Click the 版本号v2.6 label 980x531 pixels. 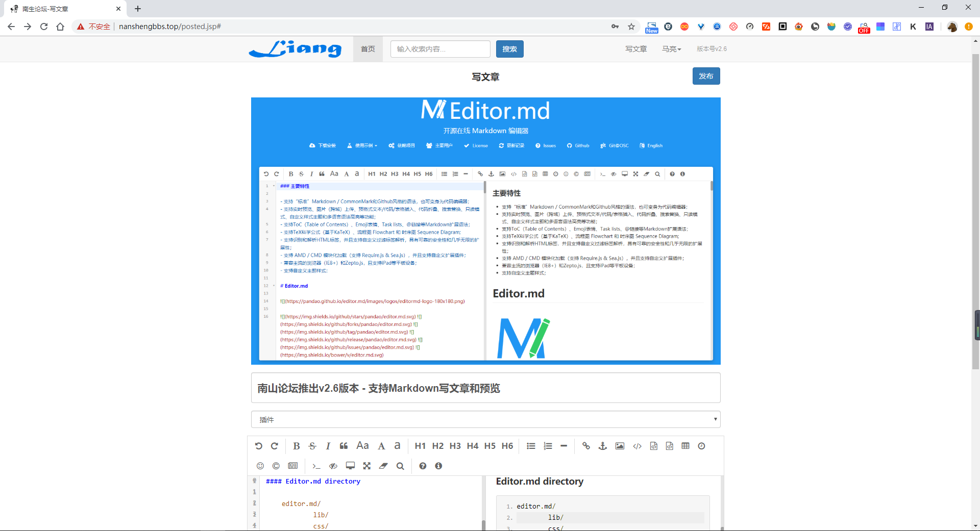712,49
